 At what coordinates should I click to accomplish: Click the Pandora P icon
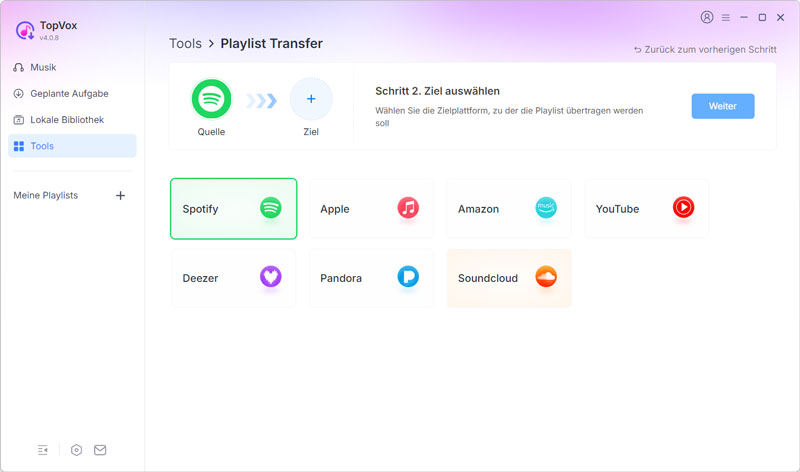point(408,277)
